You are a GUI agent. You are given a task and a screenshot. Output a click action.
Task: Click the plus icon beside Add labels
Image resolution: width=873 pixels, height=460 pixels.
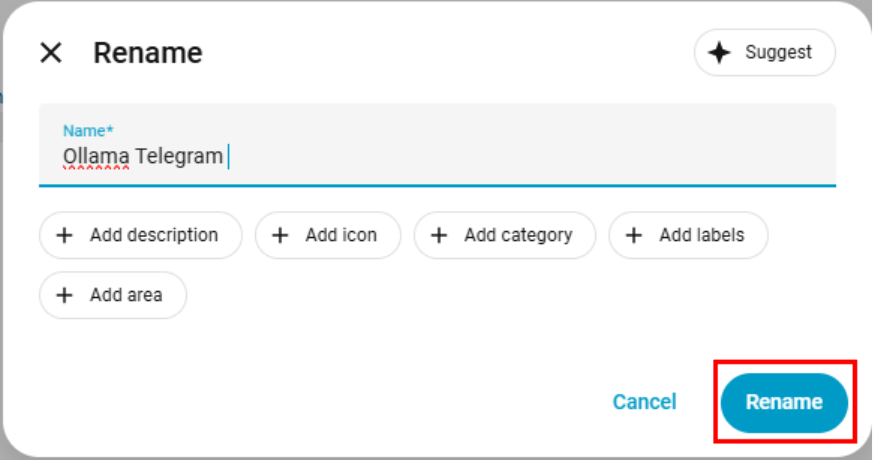point(634,236)
